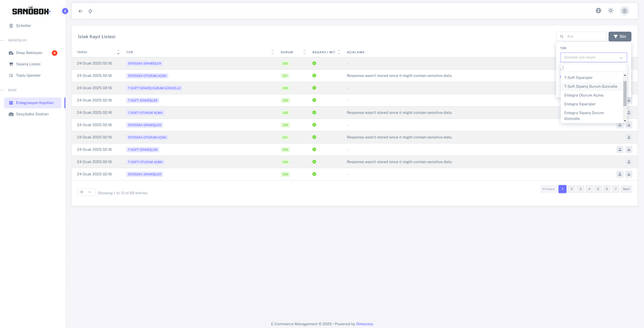Screen dimensions: 644x328
Task: Click the filter dropdown list scrollbar
Action: pyautogui.click(x=625, y=93)
